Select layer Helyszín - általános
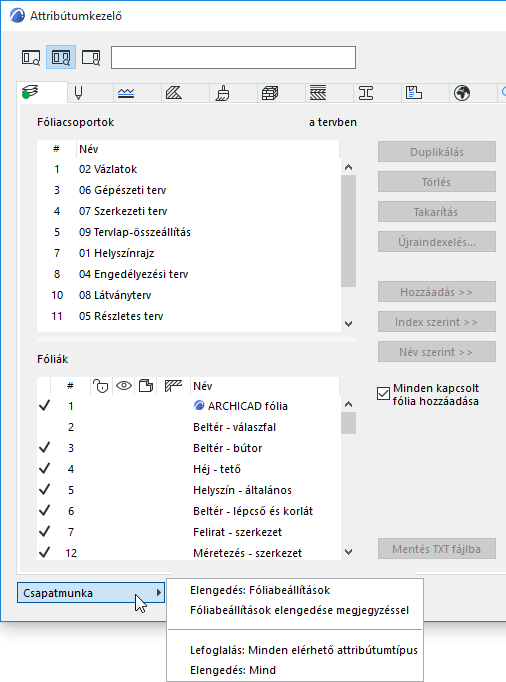The height and width of the screenshot is (682, 506). pos(188,490)
